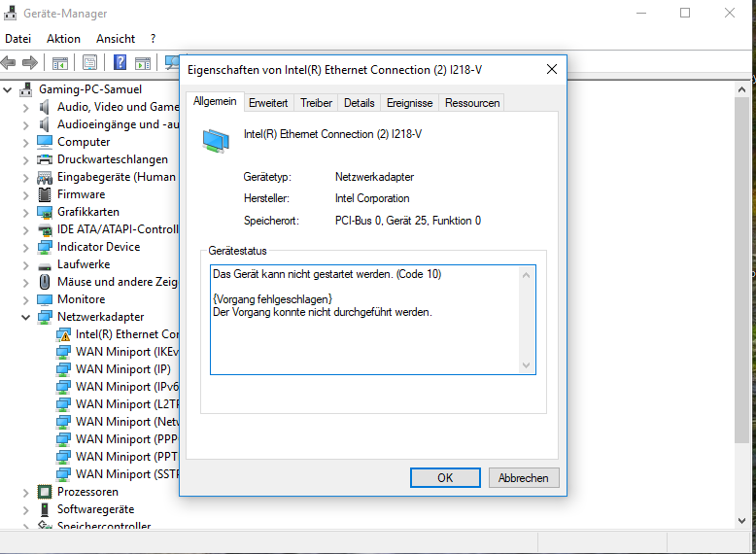Image resolution: width=756 pixels, height=554 pixels.
Task: Click the device tree scroll down arrow
Action: coord(742,521)
